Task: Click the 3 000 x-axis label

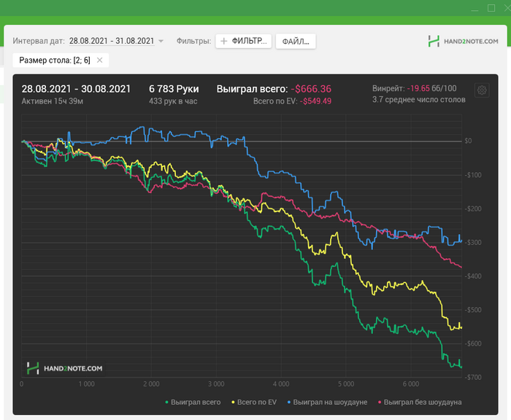Action: click(216, 384)
